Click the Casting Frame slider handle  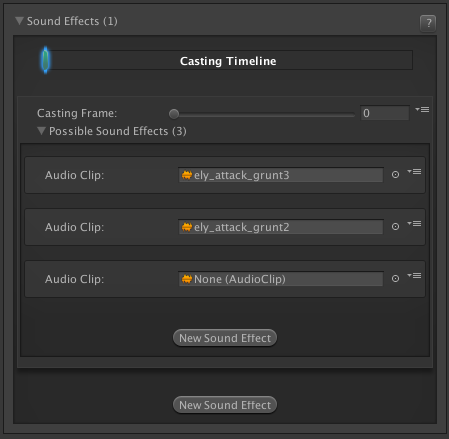[x=174, y=114]
